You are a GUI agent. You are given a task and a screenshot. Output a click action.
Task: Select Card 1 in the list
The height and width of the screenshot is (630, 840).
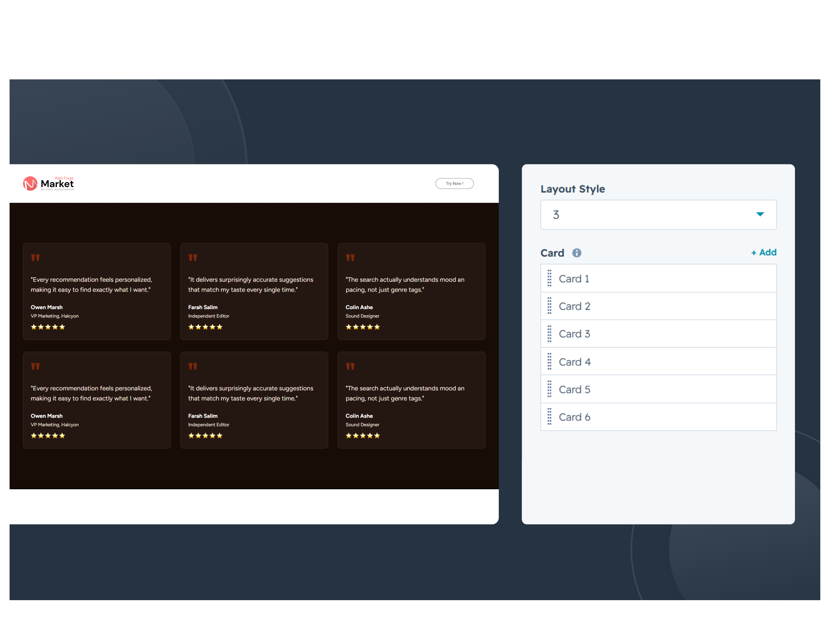[x=658, y=278]
